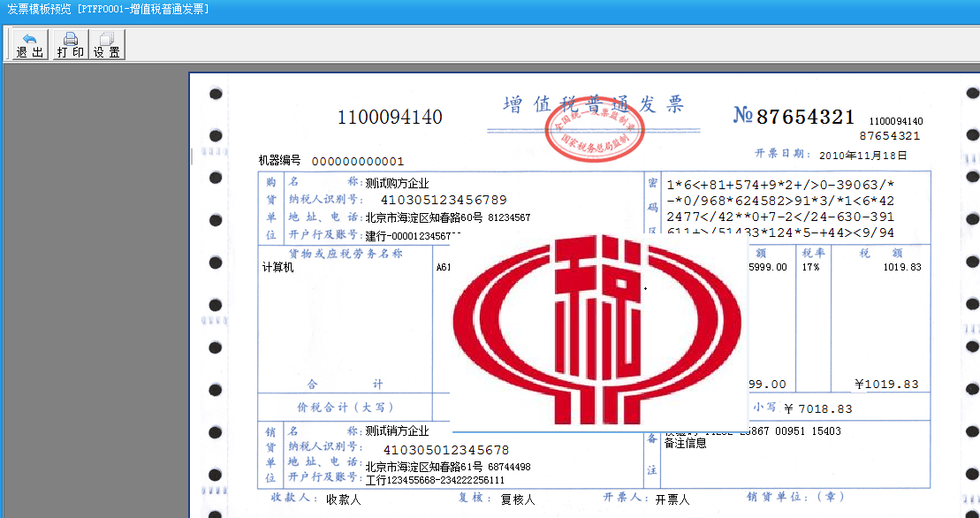Click the amount value 5999.00
Image resolution: width=980 pixels, height=518 pixels.
768,267
